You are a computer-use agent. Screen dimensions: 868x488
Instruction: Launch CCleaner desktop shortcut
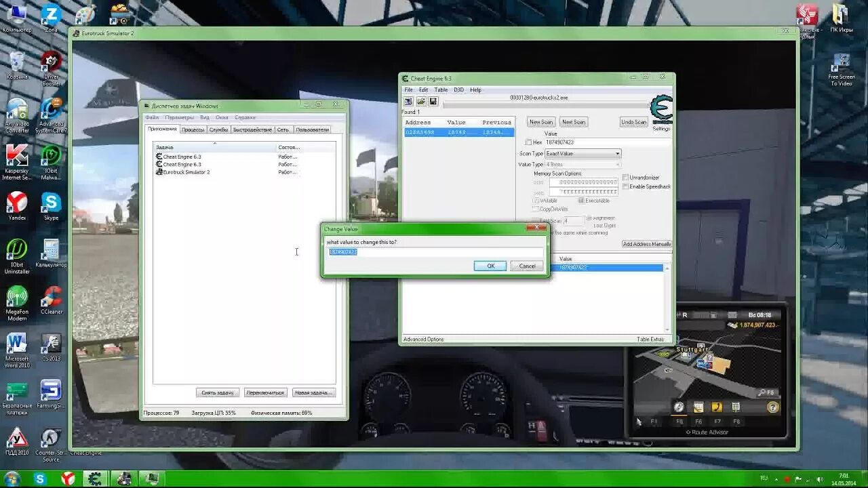tap(51, 300)
